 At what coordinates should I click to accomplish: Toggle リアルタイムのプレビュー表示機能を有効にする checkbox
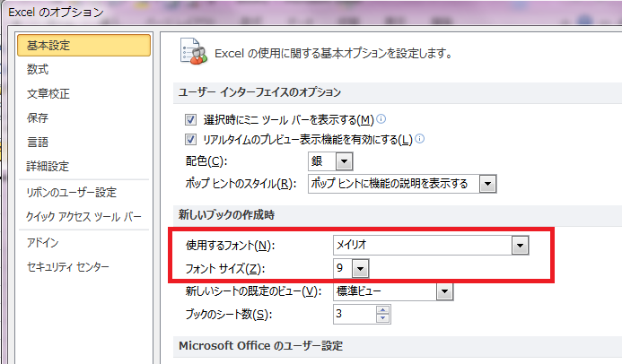[x=190, y=139]
